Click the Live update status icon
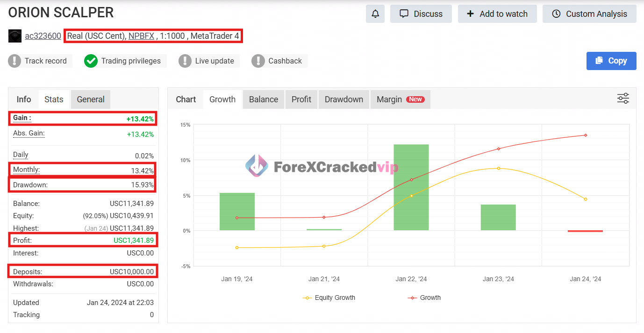Image resolution: width=644 pixels, height=333 pixels. [185, 61]
